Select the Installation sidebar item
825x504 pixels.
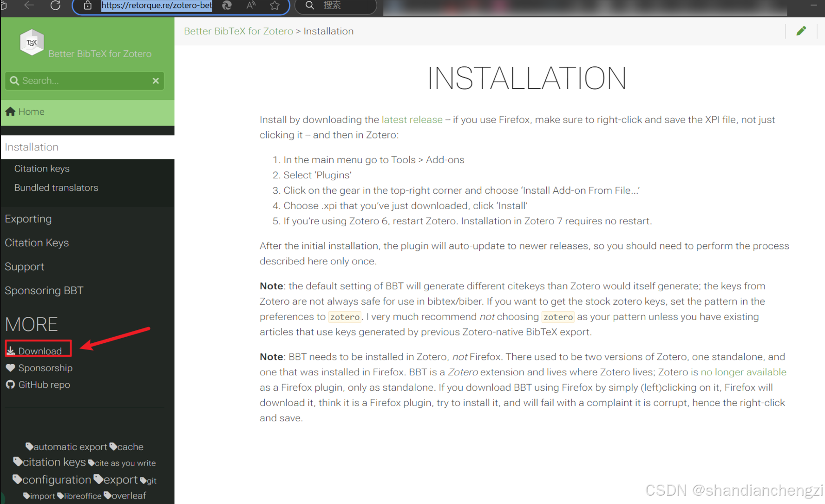pyautogui.click(x=87, y=147)
